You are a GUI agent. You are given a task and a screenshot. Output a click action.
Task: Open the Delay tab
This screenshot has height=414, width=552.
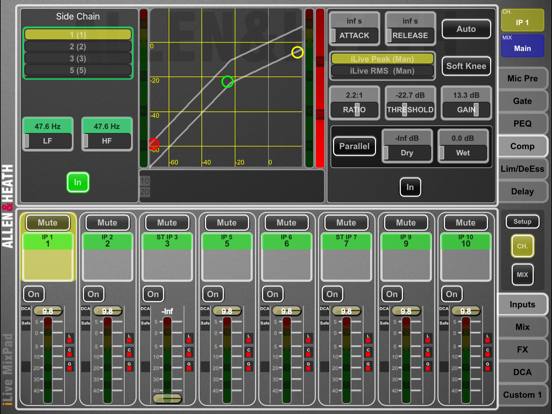(x=522, y=191)
